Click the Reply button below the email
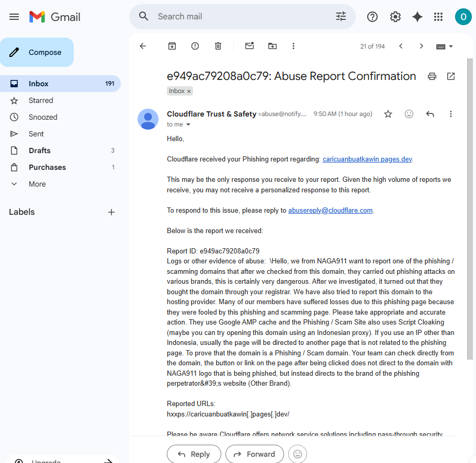This screenshot has width=476, height=463. (x=194, y=454)
